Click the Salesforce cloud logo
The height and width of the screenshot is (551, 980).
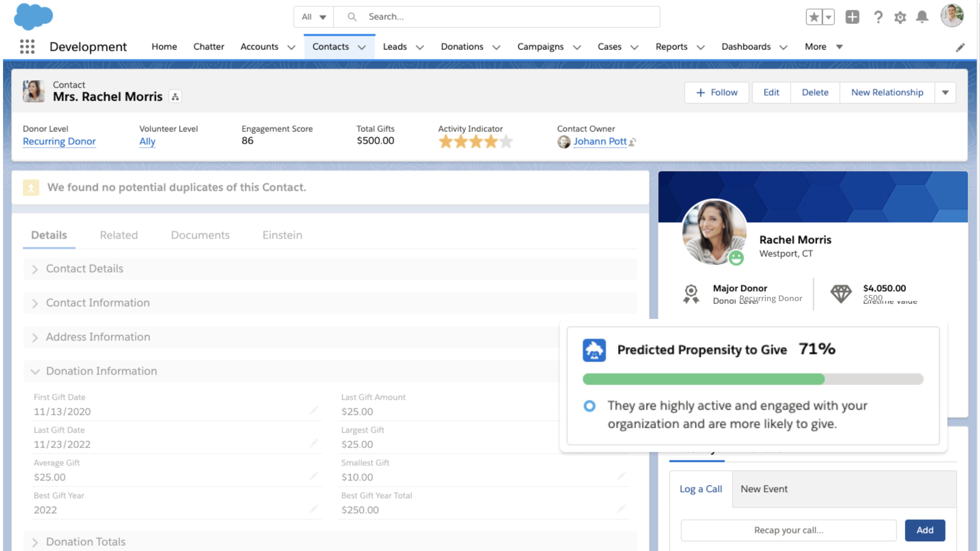pos(33,16)
